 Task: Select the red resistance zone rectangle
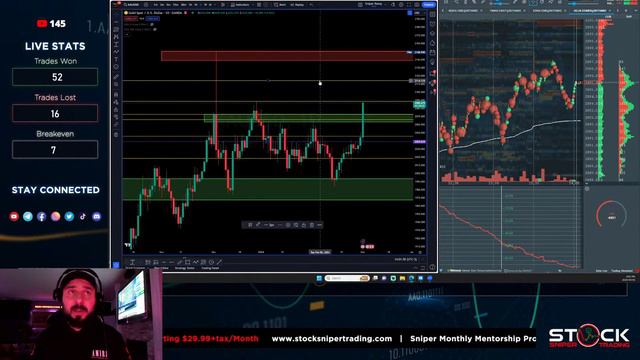(x=287, y=56)
